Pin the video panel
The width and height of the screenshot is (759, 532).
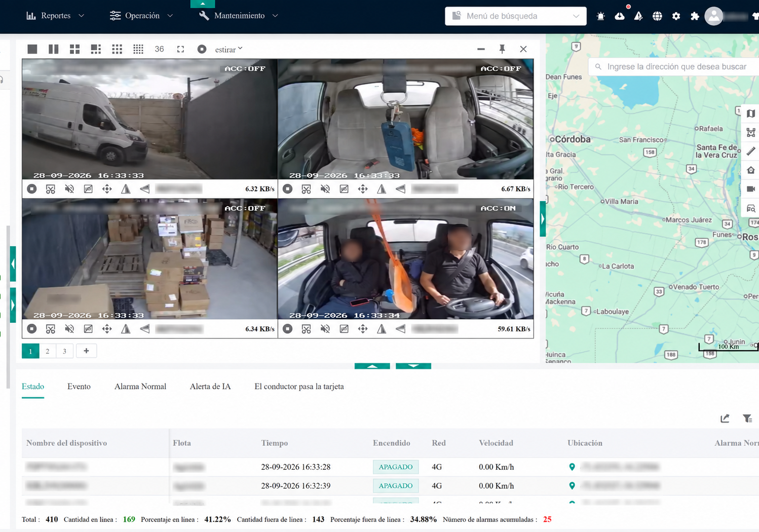(502, 49)
